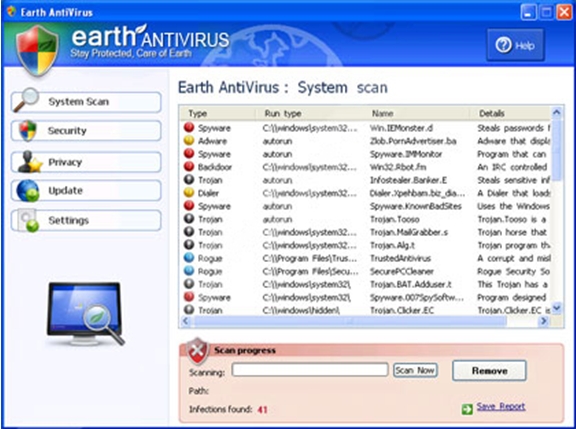Click the Spyware.IMMonitor name cell

406,154
